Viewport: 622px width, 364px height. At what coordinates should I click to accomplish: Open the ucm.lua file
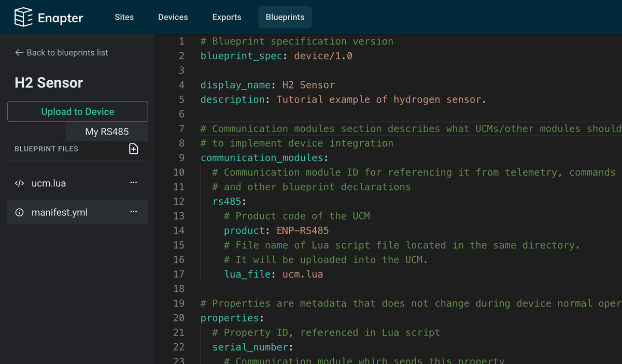pos(49,183)
